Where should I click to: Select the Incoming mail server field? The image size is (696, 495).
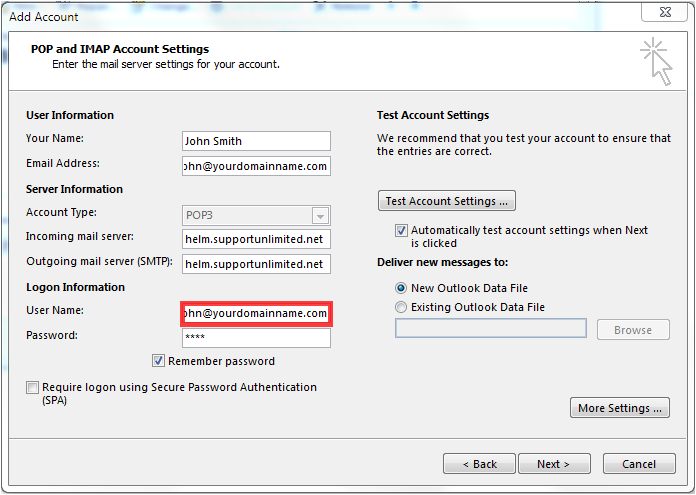pos(256,239)
